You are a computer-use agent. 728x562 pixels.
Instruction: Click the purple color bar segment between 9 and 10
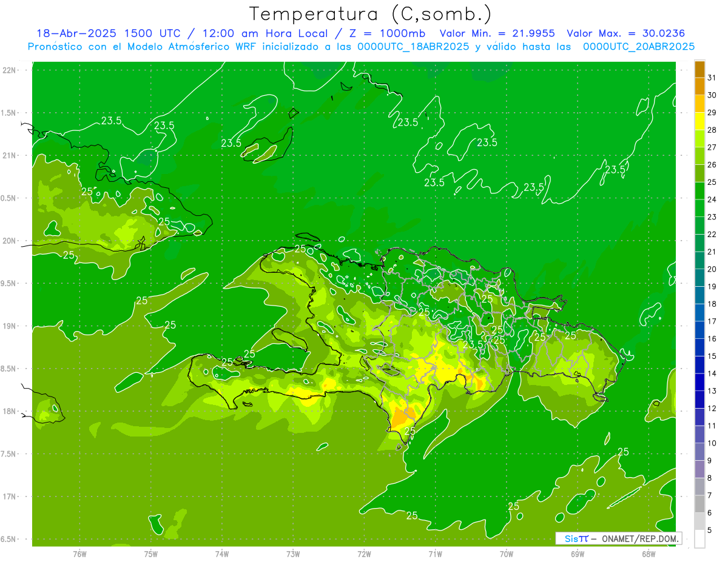point(699,452)
